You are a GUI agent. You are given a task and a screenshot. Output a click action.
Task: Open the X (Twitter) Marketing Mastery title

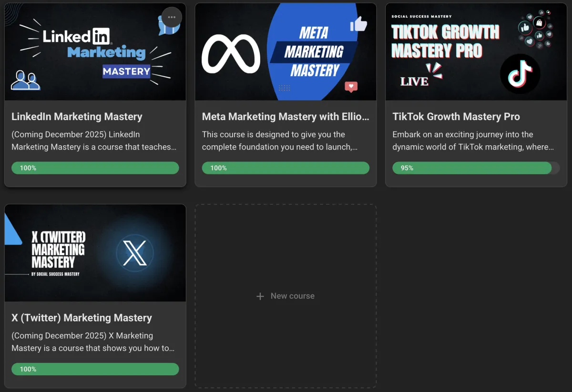tap(82, 318)
